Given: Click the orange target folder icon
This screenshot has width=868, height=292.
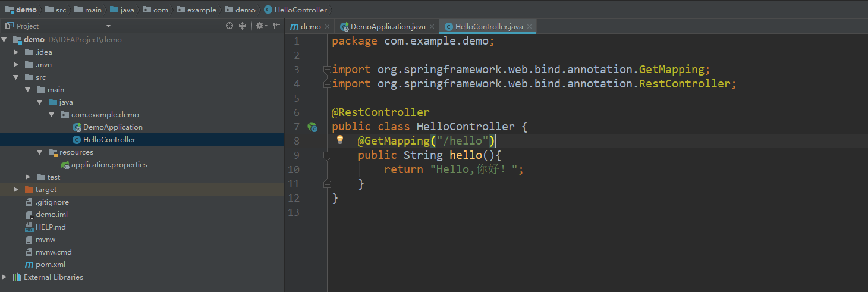Looking at the screenshot, I should coord(29,190).
